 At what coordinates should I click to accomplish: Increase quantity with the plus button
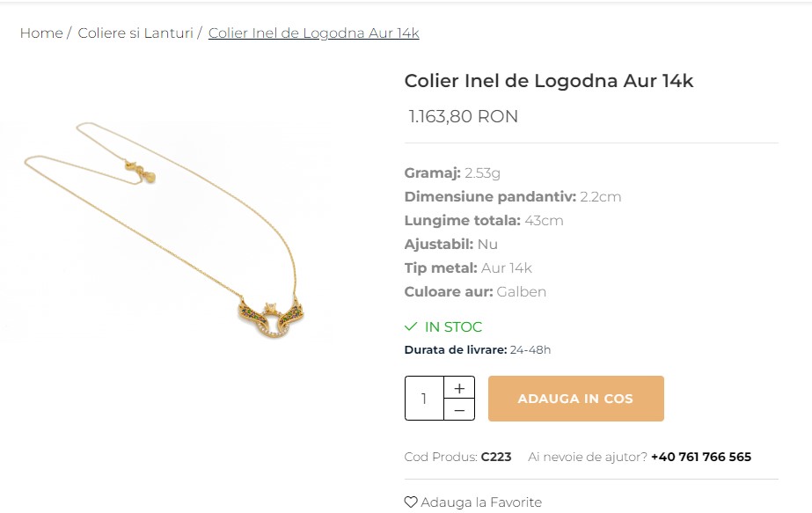(x=459, y=387)
